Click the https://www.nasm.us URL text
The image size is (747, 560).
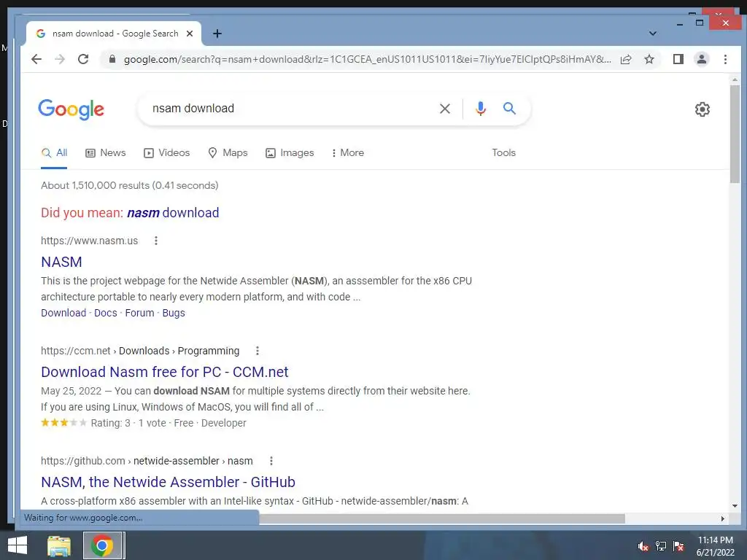point(89,241)
